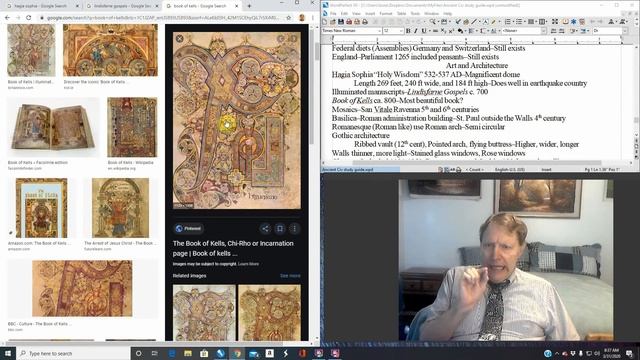Open the Insert menu in WordPerfect
Viewport: 640px width, 360px height.
click(x=370, y=13)
